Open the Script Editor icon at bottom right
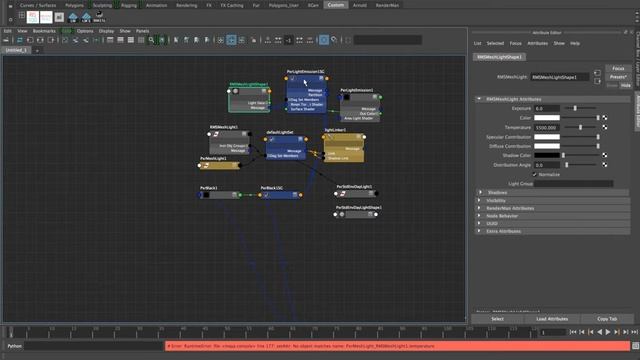Screen dimensions: 640x360 tap(636, 346)
